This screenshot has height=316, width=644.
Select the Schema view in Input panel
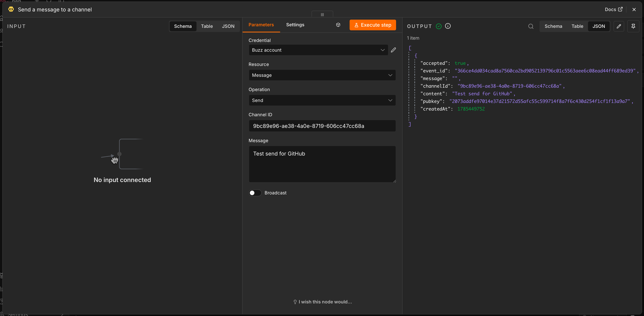click(183, 26)
